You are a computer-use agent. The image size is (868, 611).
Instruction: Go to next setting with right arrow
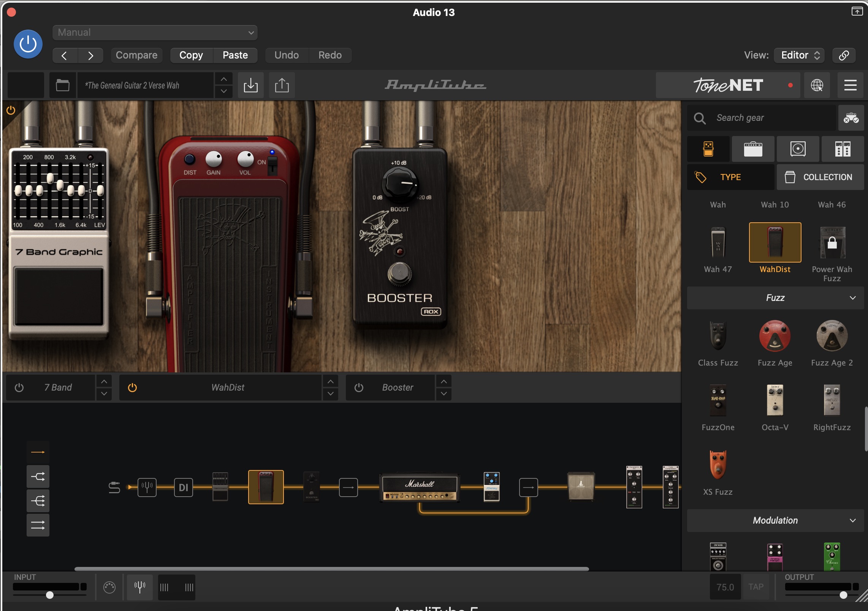click(x=90, y=55)
